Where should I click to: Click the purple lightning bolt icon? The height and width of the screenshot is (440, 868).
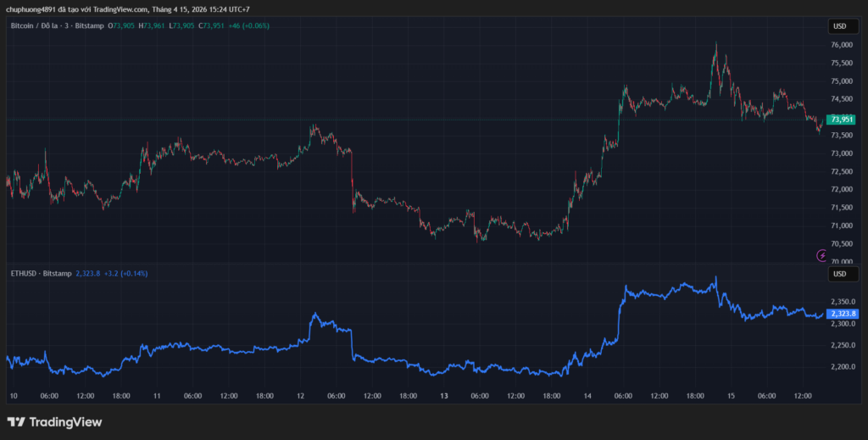pyautogui.click(x=821, y=254)
